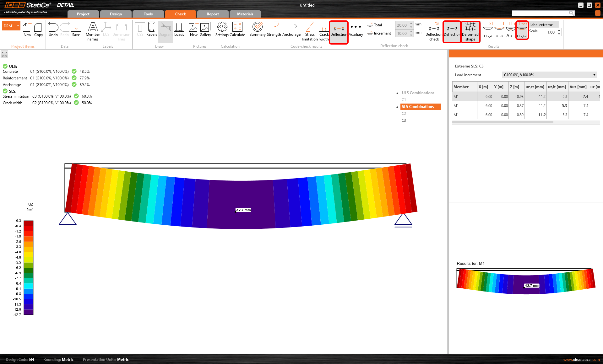Open the Materials tab

(x=245, y=14)
